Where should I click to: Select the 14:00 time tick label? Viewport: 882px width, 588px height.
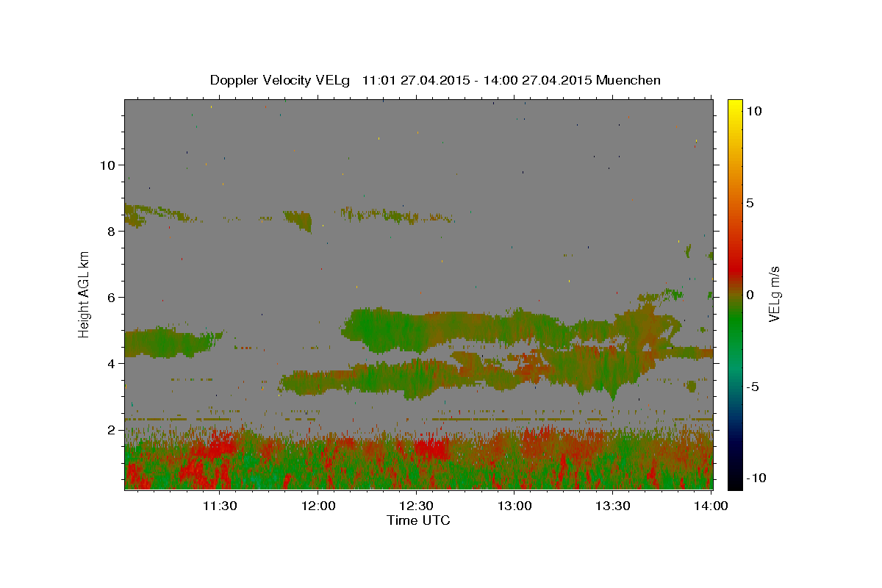pos(711,506)
